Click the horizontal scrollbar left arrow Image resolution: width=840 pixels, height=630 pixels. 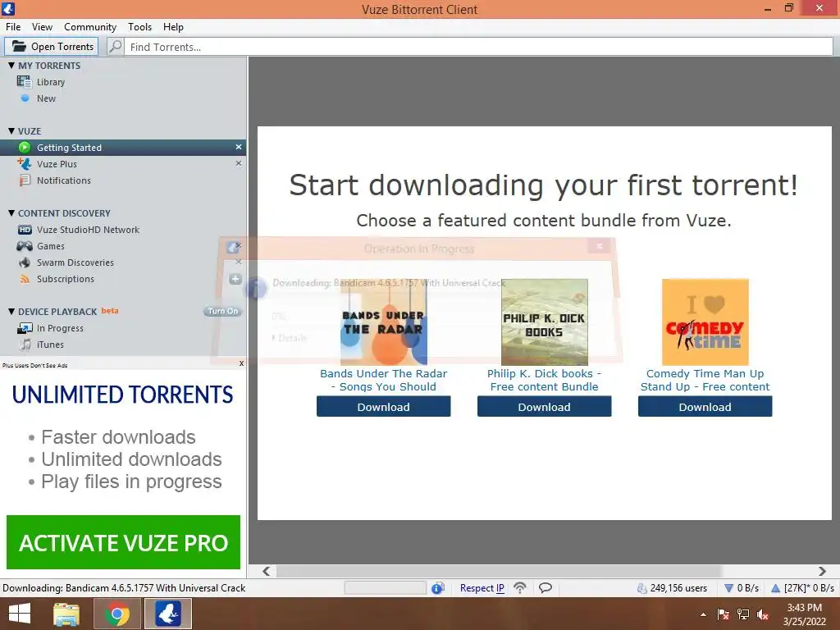pos(267,571)
